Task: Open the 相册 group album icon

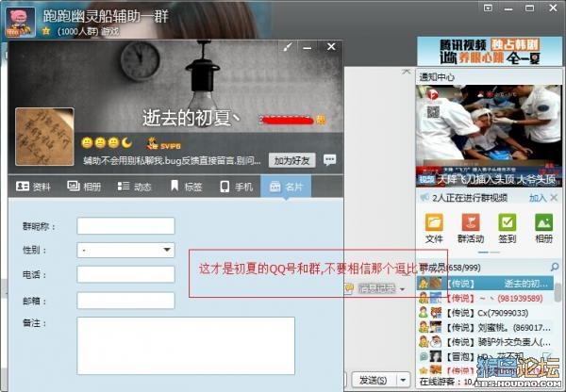Action: pos(543,228)
